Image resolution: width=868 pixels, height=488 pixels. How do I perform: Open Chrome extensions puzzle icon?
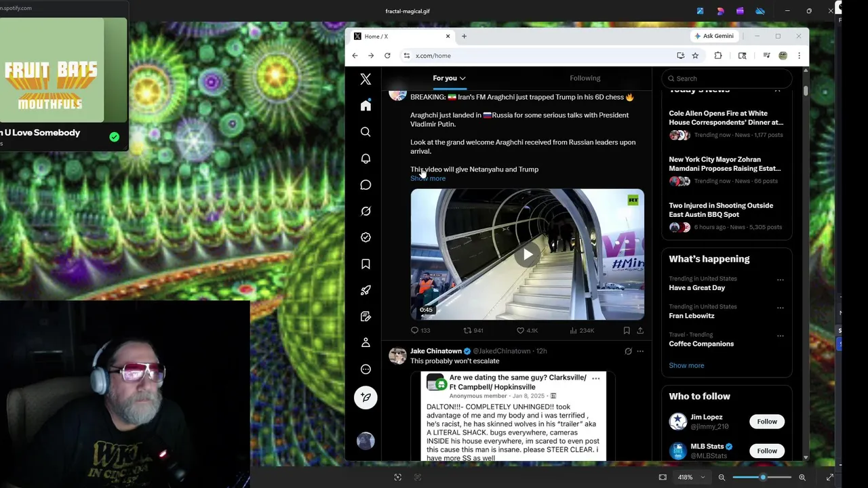[718, 56]
